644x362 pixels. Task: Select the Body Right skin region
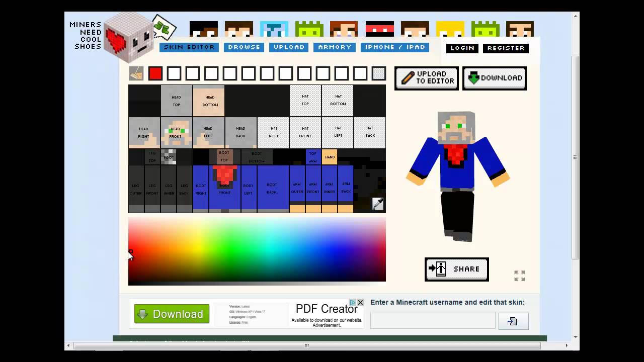[201, 189]
